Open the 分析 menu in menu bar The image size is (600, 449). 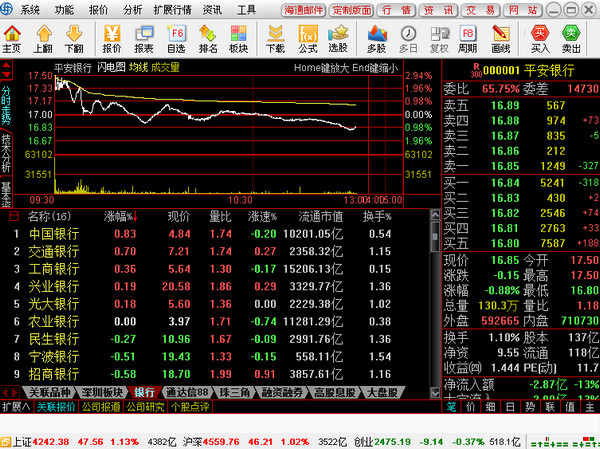[132, 9]
